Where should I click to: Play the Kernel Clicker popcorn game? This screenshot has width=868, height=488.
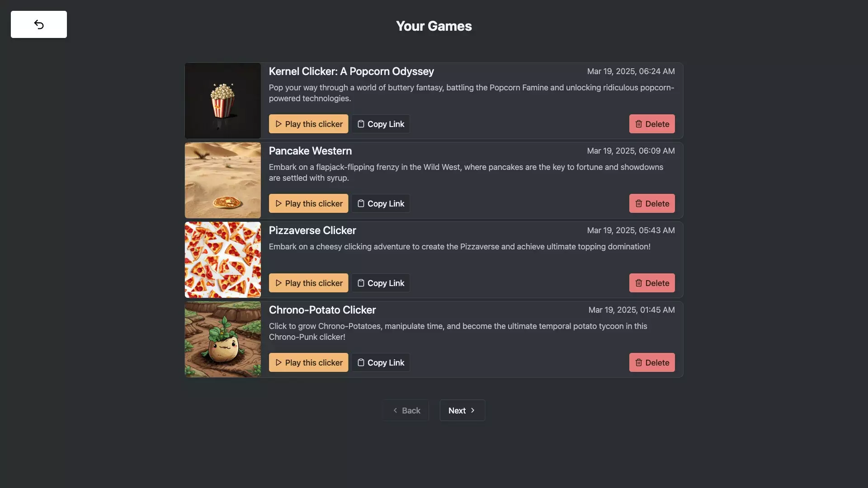point(308,124)
